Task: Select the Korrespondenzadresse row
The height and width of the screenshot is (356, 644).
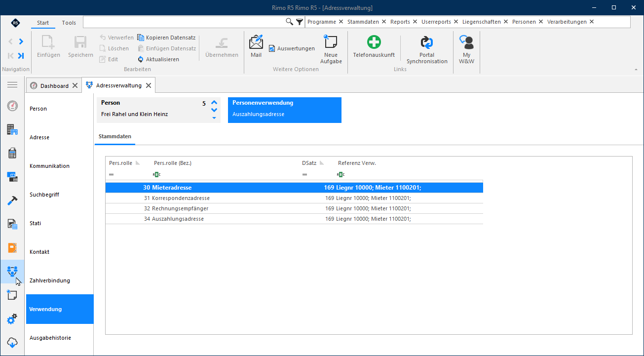Action: [x=294, y=198]
